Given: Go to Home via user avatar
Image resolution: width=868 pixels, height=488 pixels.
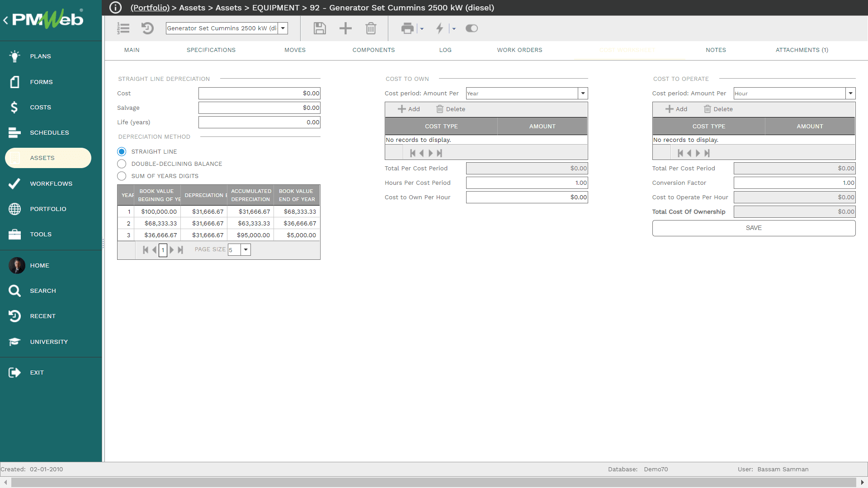Looking at the screenshot, I should [17, 265].
